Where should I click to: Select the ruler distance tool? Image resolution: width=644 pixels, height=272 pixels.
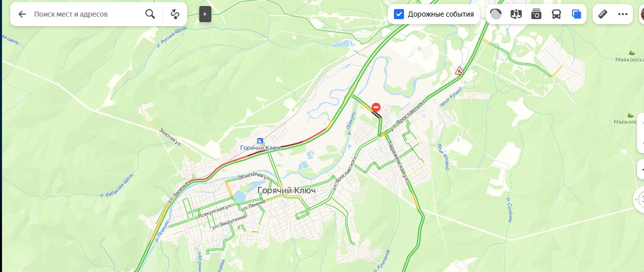coord(603,14)
